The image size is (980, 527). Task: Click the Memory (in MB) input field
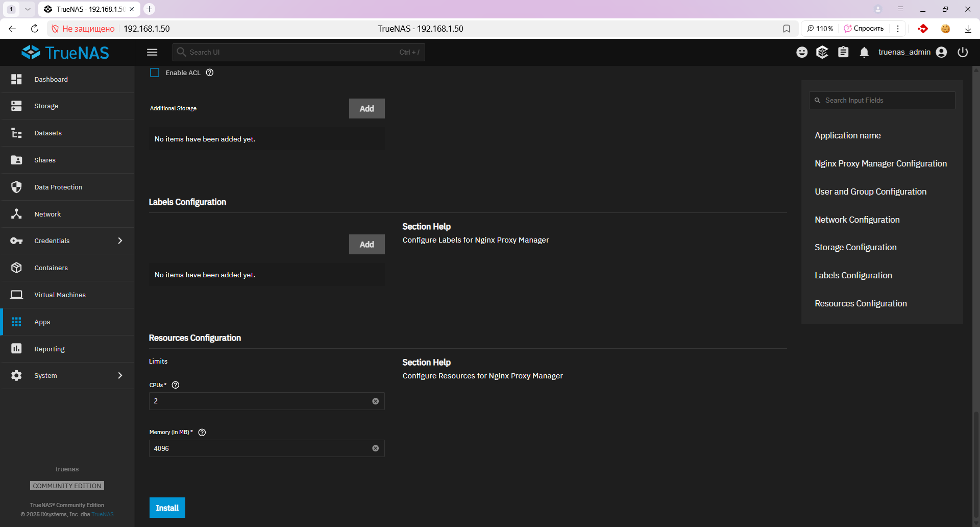(x=260, y=448)
